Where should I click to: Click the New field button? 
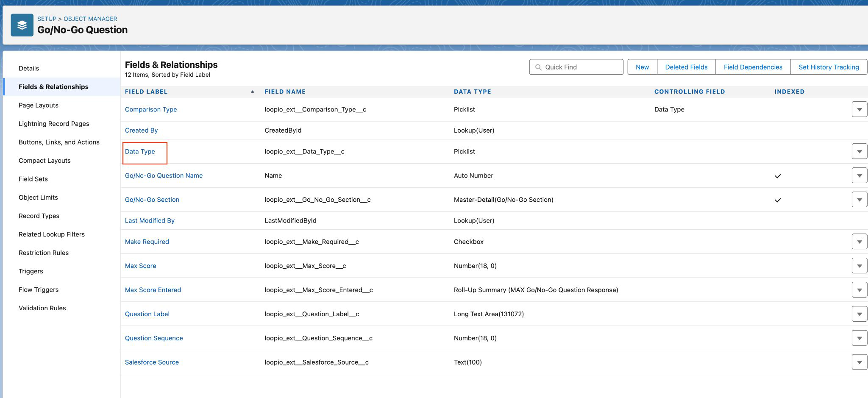pos(642,67)
